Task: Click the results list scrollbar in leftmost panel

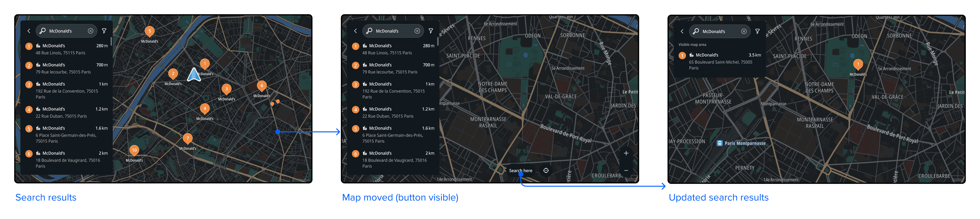Action: coord(111,41)
